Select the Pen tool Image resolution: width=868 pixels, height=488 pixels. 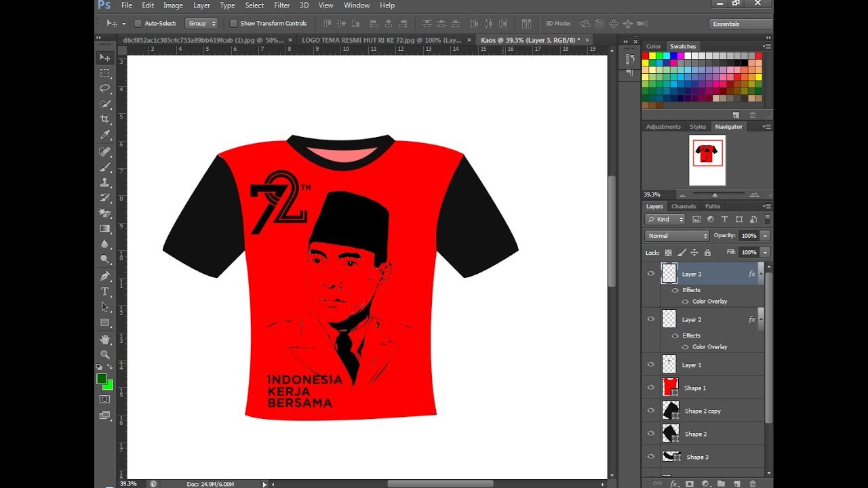click(104, 277)
